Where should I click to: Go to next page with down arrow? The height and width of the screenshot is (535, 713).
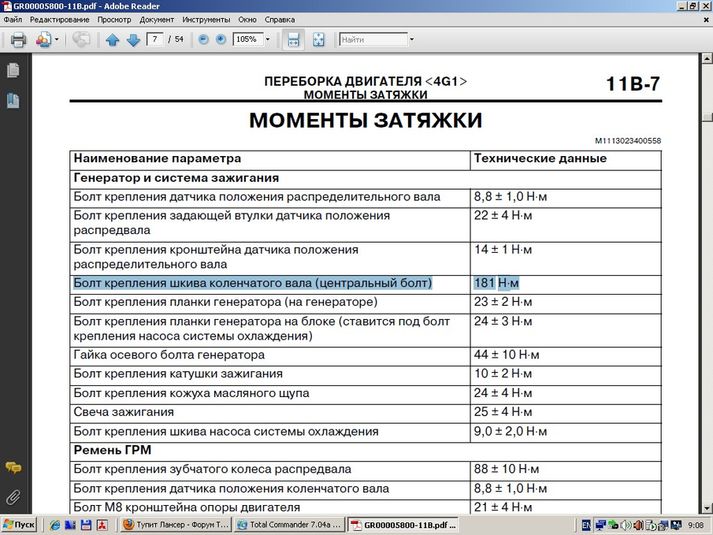[131, 40]
